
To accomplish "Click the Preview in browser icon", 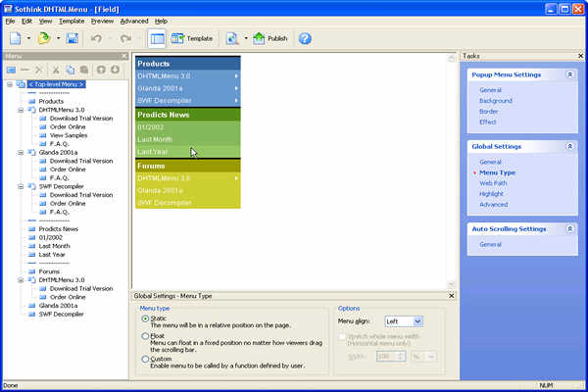I will click(x=232, y=38).
